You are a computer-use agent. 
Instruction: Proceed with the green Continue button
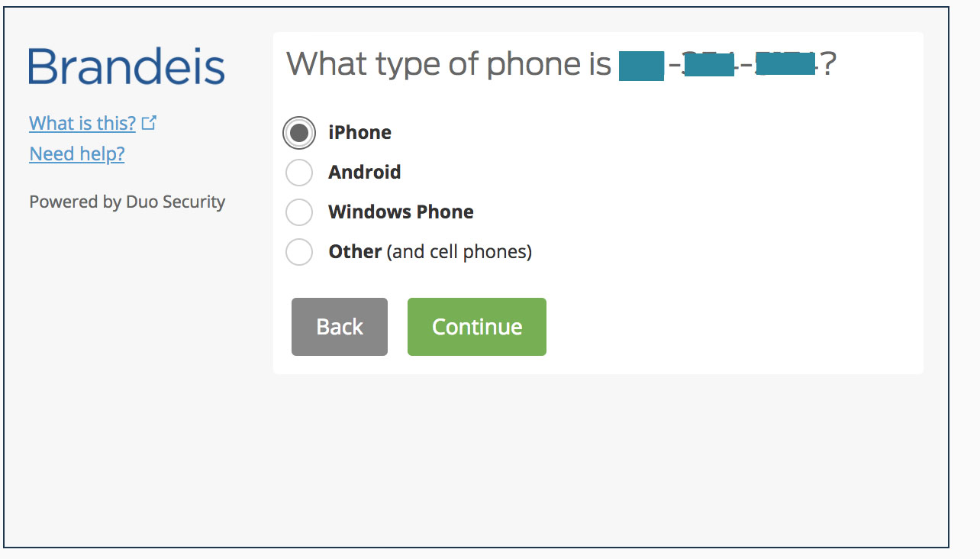coord(477,327)
